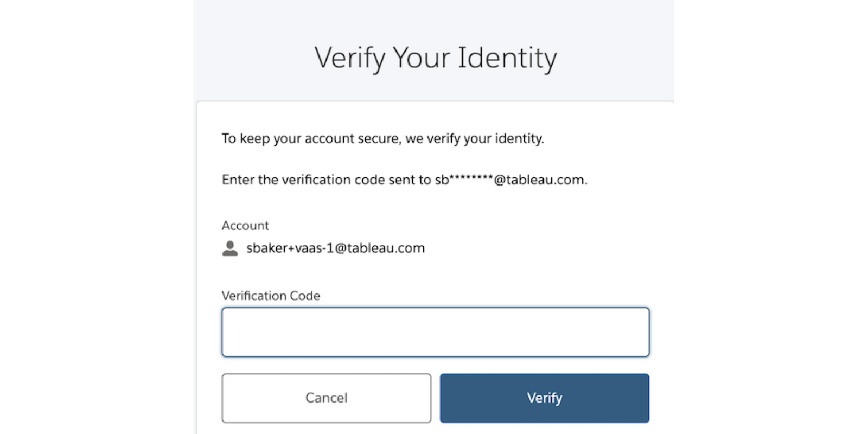Click 'tableau.com' in the account email

tap(386, 248)
